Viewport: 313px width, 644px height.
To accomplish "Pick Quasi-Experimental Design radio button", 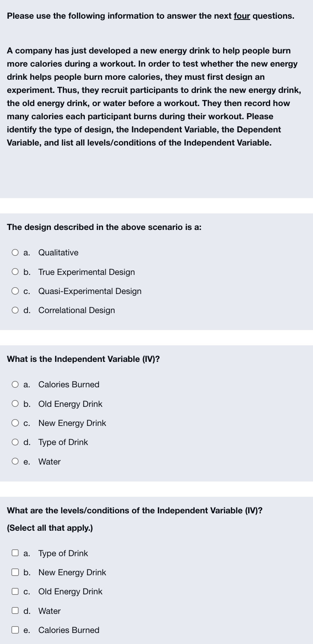I will 15,291.
